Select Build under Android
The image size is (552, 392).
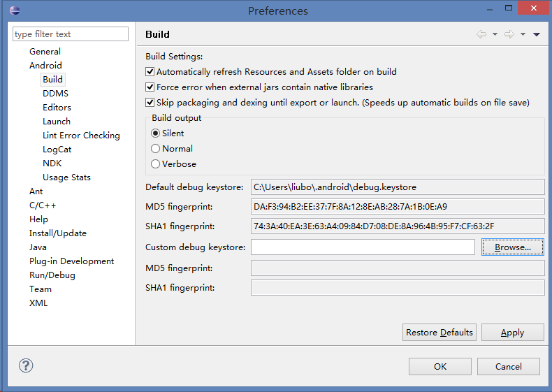pos(53,79)
